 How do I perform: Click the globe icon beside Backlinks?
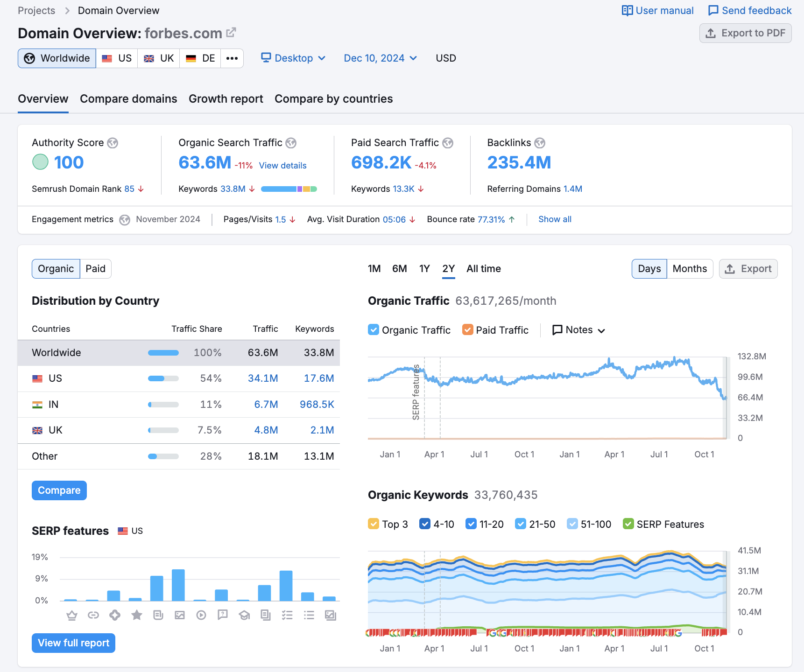click(x=540, y=143)
